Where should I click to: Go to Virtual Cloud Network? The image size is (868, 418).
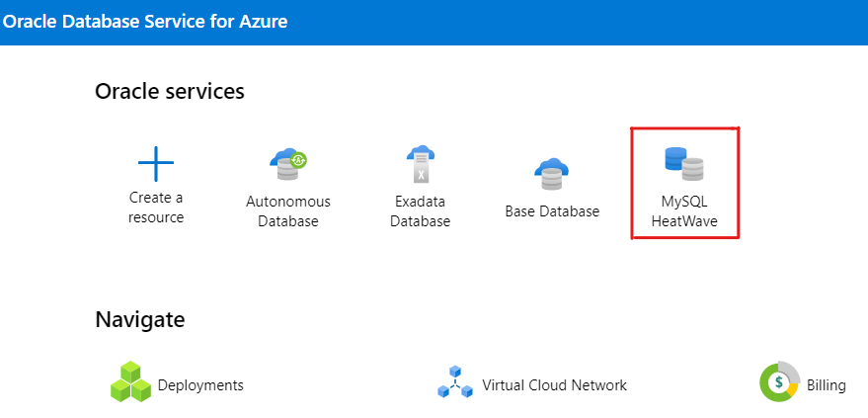pyautogui.click(x=554, y=385)
